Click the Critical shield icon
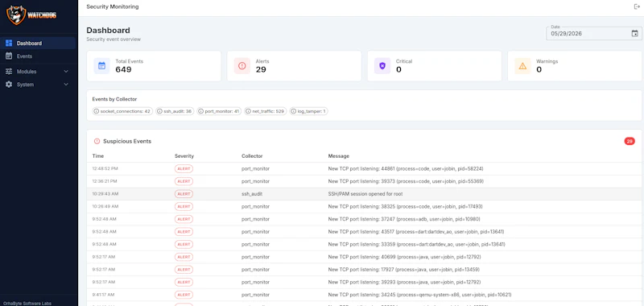Image resolution: width=644 pixels, height=306 pixels. (x=382, y=66)
